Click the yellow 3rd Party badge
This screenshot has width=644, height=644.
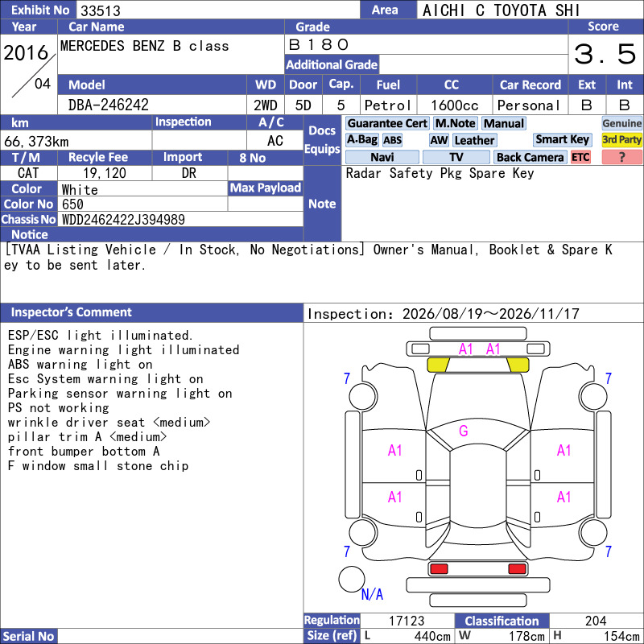[x=621, y=140]
